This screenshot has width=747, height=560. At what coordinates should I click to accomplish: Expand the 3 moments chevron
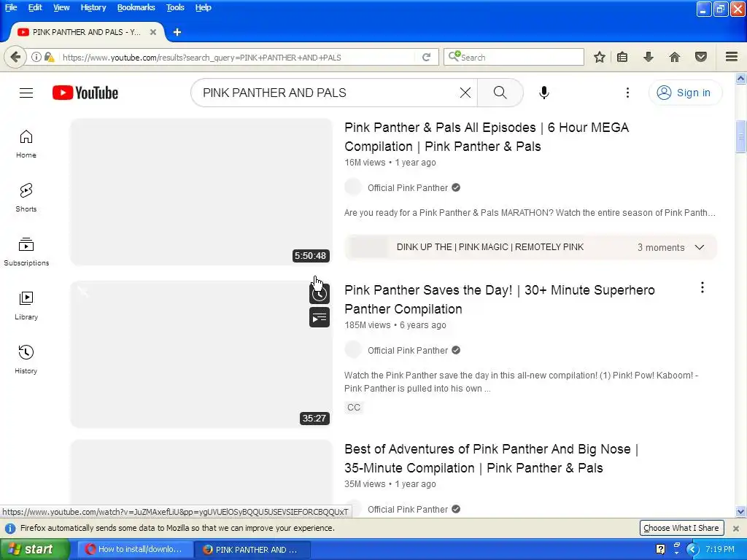point(700,247)
